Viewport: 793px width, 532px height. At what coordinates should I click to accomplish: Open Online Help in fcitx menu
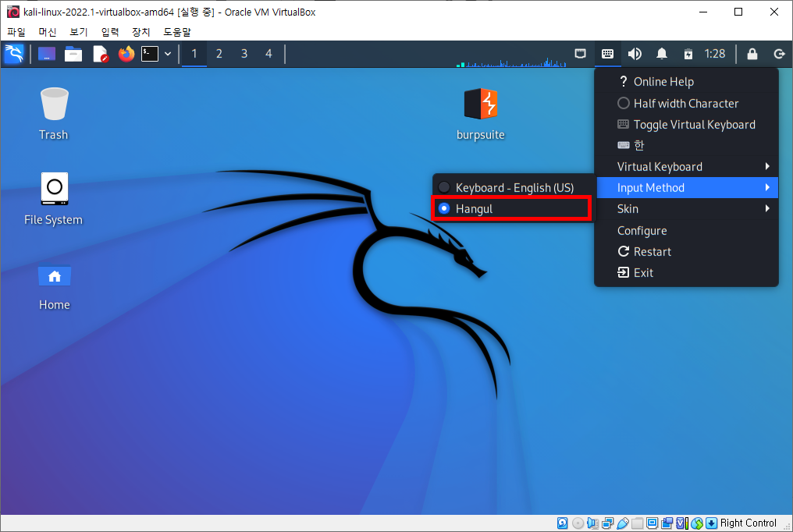(x=686, y=82)
